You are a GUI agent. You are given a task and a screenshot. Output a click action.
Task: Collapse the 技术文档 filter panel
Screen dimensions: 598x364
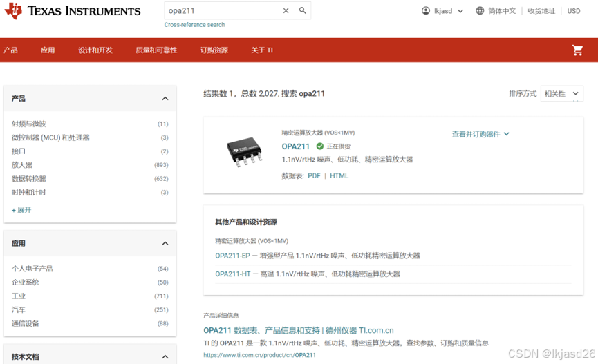pos(165,357)
